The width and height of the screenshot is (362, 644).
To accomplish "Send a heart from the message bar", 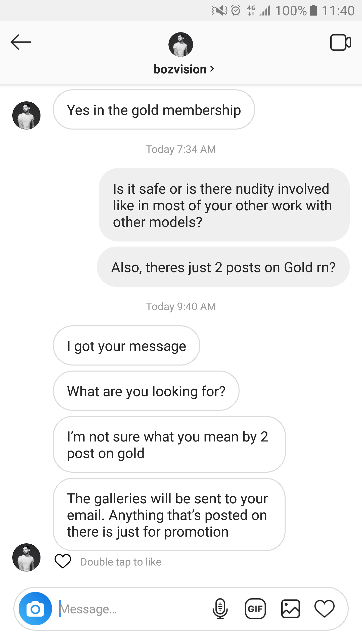I will tap(324, 609).
